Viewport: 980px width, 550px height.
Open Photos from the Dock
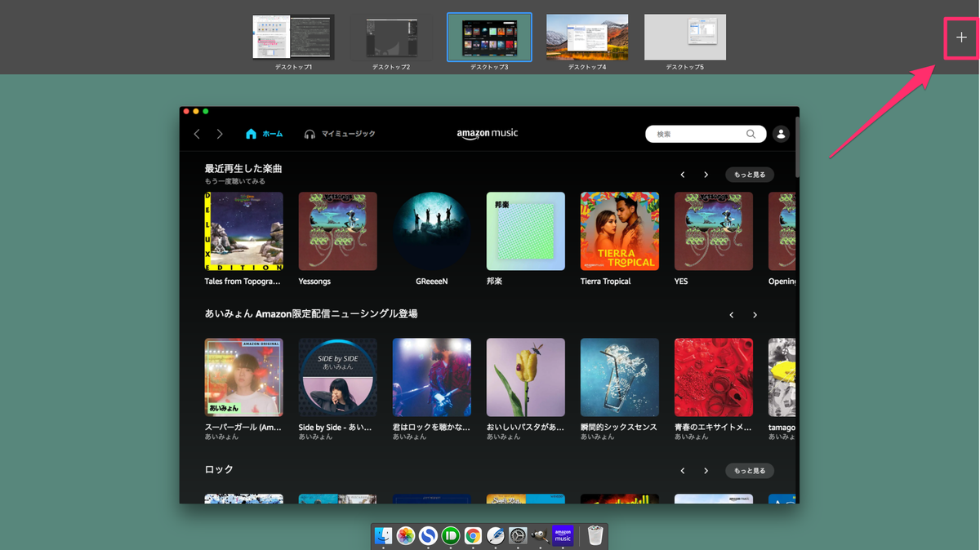tap(406, 536)
